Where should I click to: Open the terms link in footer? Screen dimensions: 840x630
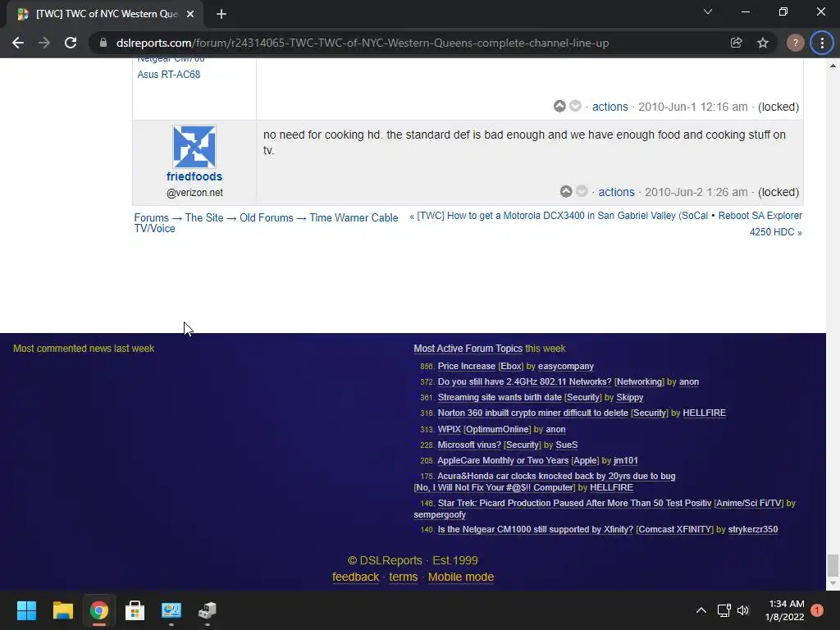[403, 577]
